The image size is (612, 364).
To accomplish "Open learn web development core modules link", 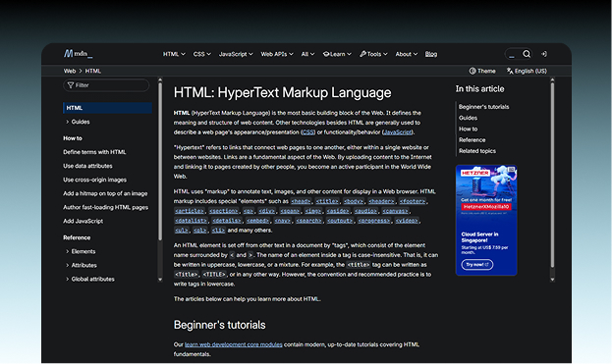I will [234, 344].
